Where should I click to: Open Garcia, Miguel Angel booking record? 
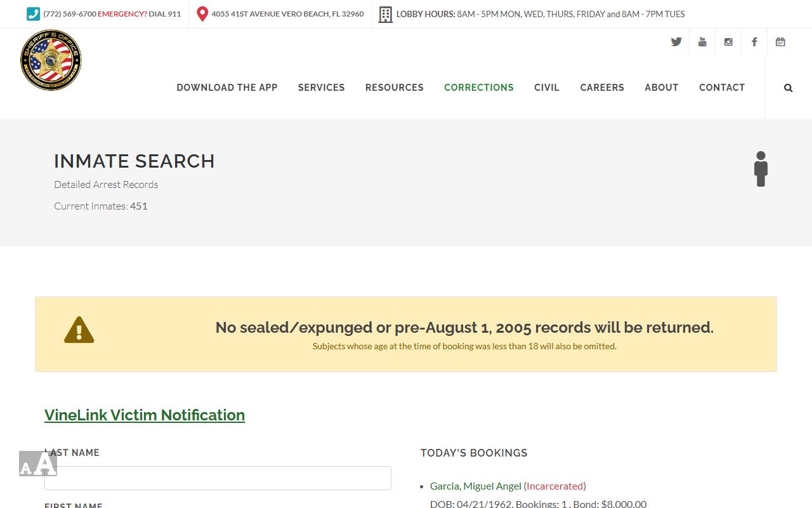(x=475, y=486)
